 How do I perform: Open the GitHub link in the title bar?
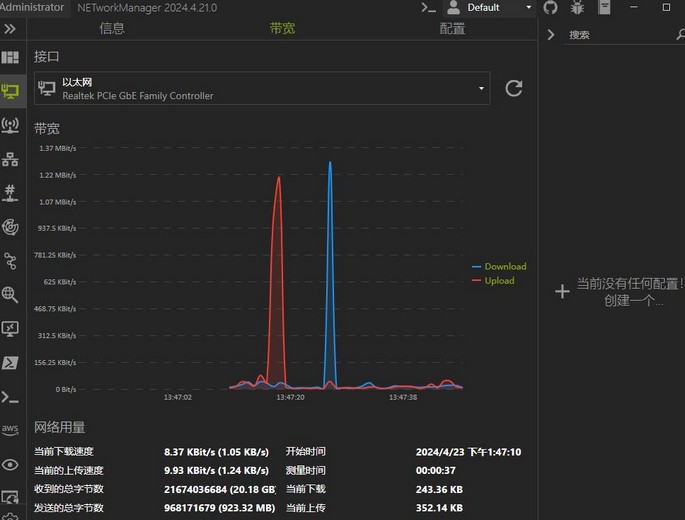coord(550,8)
